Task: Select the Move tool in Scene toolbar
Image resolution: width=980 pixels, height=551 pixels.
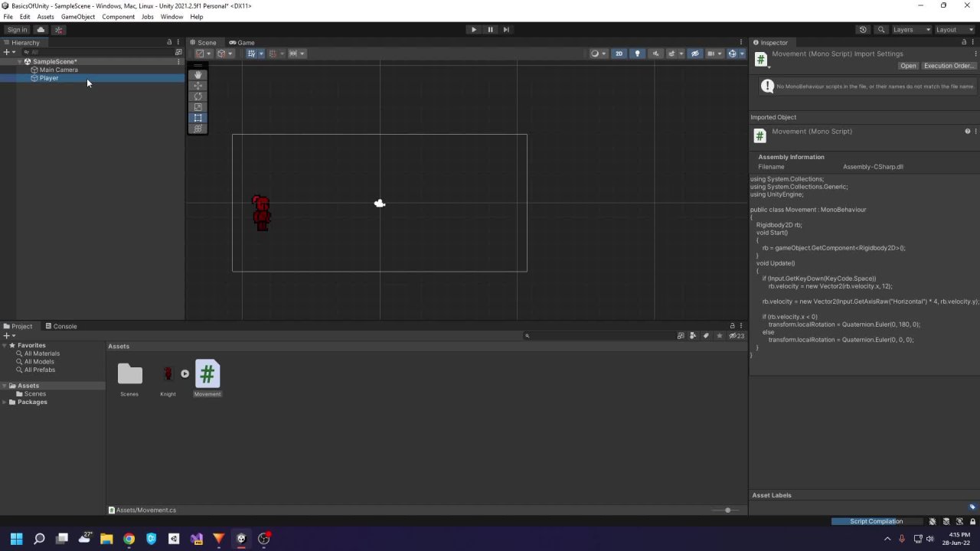Action: [198, 86]
